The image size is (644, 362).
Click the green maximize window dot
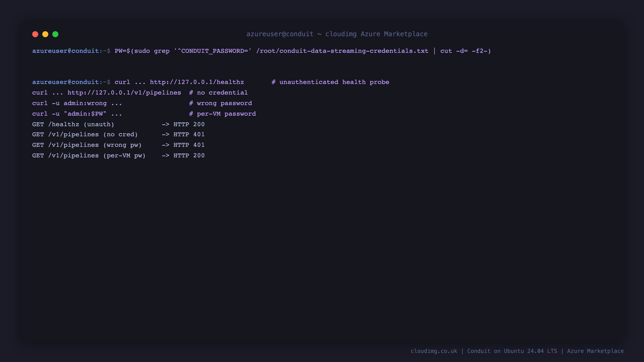55,34
